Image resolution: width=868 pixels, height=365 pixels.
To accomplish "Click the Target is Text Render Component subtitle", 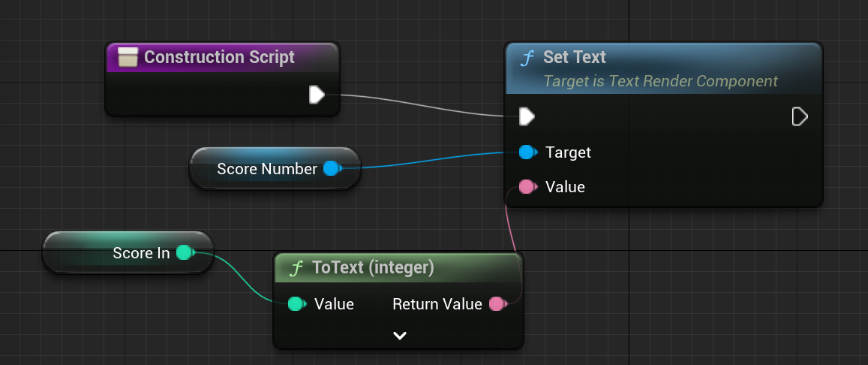I will coord(660,80).
